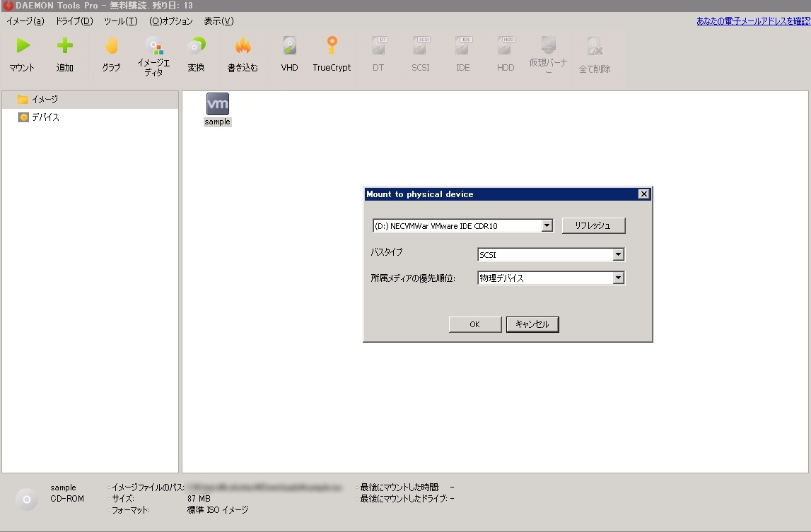Click the IDE drive toolbar icon
Image resolution: width=811 pixels, height=532 pixels.
click(463, 46)
